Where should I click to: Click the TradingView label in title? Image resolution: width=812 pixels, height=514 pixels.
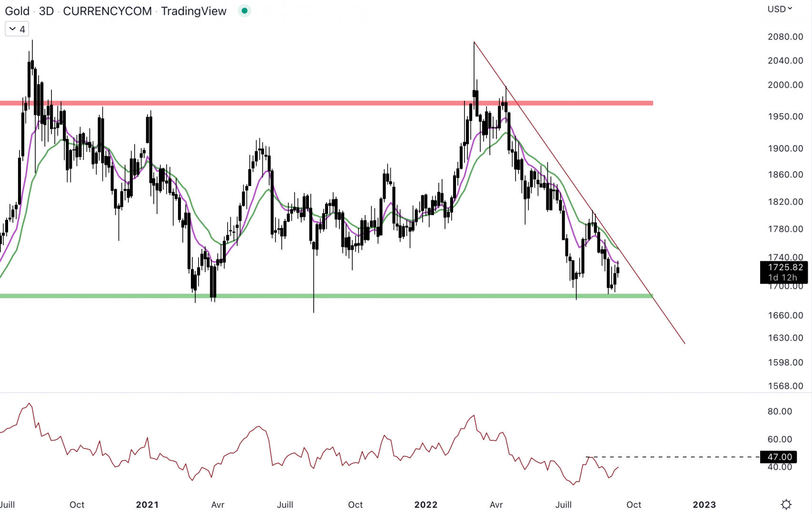pos(194,11)
